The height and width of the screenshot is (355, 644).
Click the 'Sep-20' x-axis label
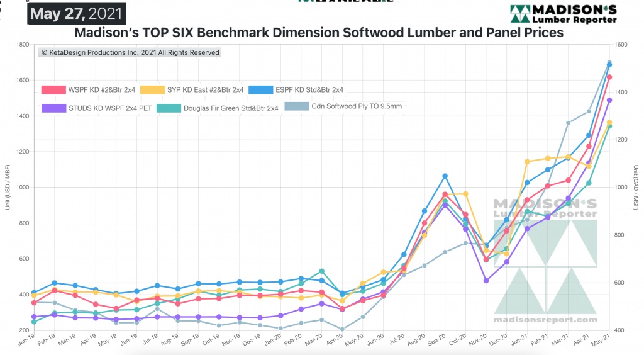pyautogui.click(x=436, y=339)
